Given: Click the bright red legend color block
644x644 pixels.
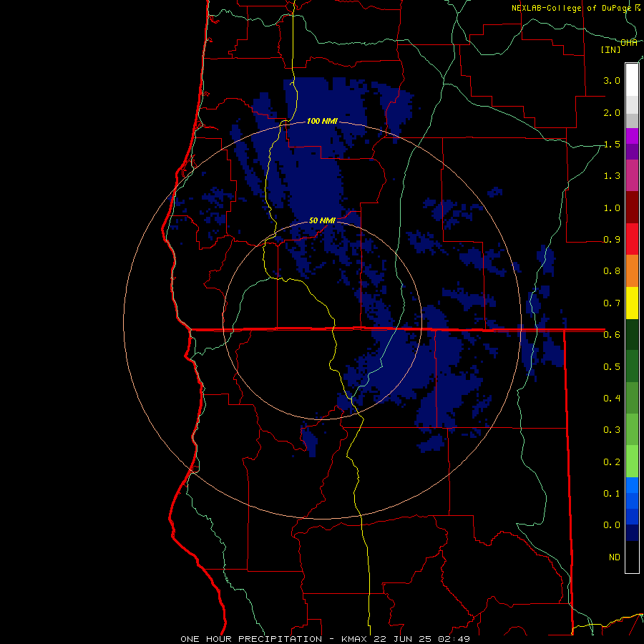Looking at the screenshot, I should (x=632, y=240).
